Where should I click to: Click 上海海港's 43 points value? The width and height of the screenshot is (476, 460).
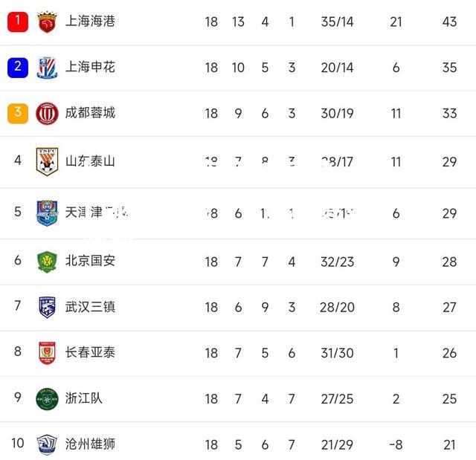[449, 22]
